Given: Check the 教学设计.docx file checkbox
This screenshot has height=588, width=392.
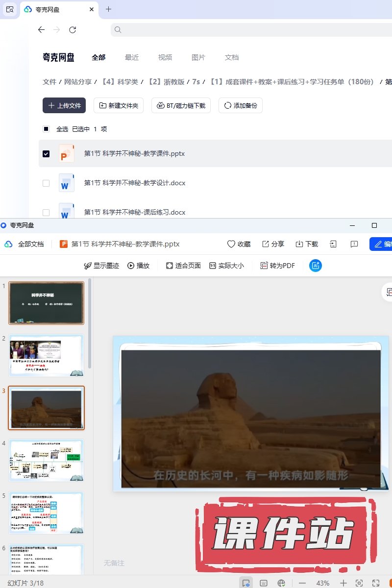Looking at the screenshot, I should pyautogui.click(x=46, y=183).
